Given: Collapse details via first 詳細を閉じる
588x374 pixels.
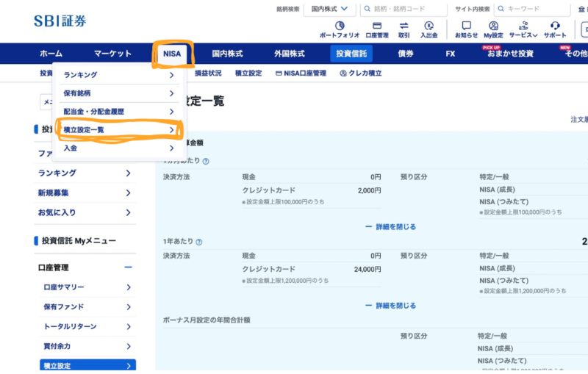Looking at the screenshot, I should point(390,227).
